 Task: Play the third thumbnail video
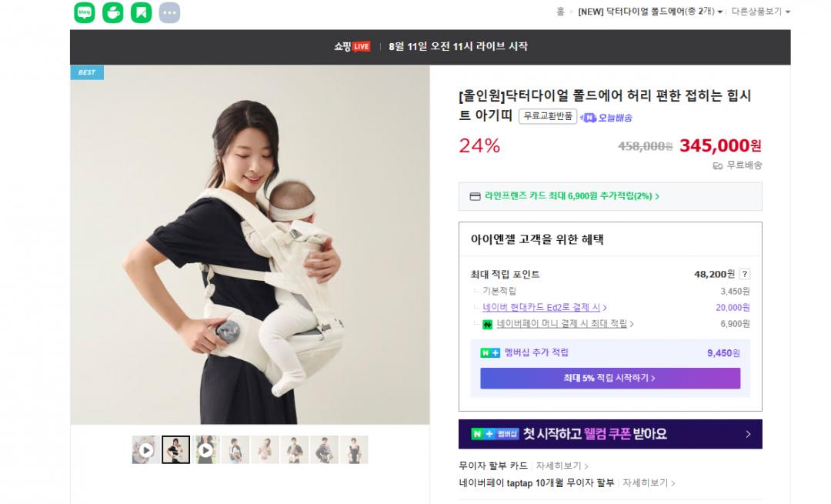(205, 450)
